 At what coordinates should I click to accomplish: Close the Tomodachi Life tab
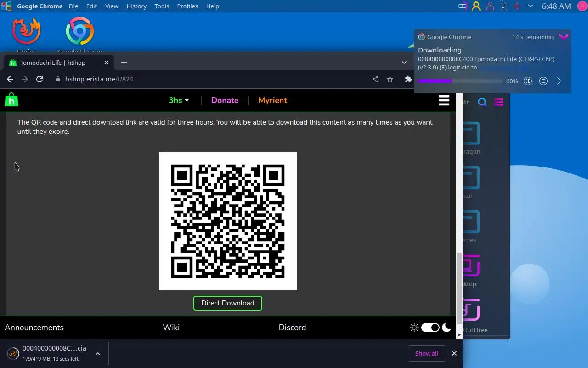[x=107, y=63]
